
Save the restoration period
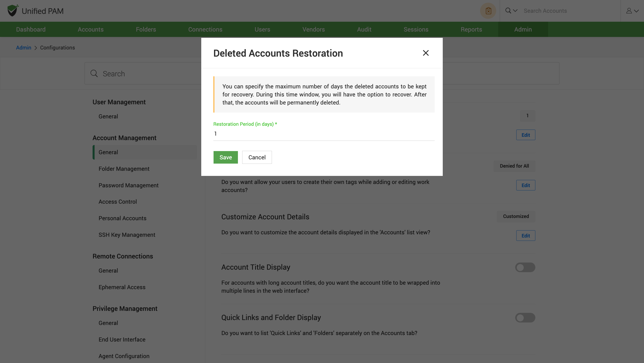[x=225, y=157]
